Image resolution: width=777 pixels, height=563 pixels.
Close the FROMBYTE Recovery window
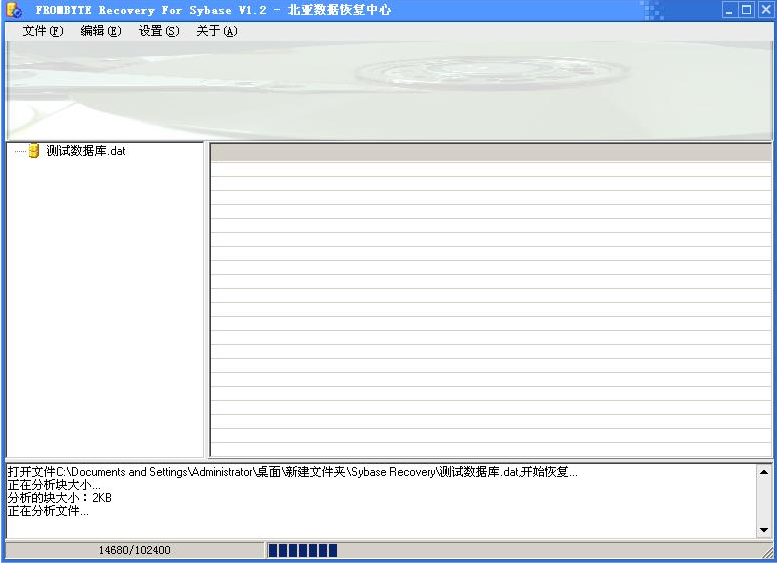765,10
